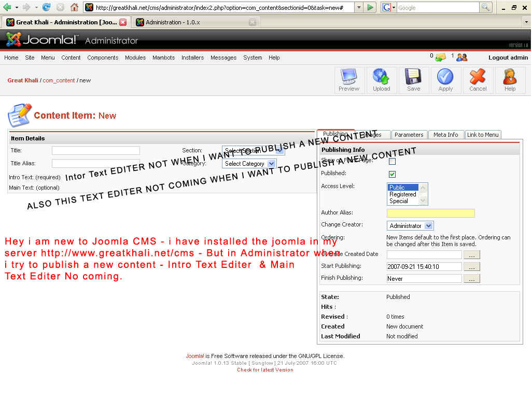Image resolution: width=532 pixels, height=400 pixels.
Task: Select Registered in Access Level list
Action: [403, 194]
